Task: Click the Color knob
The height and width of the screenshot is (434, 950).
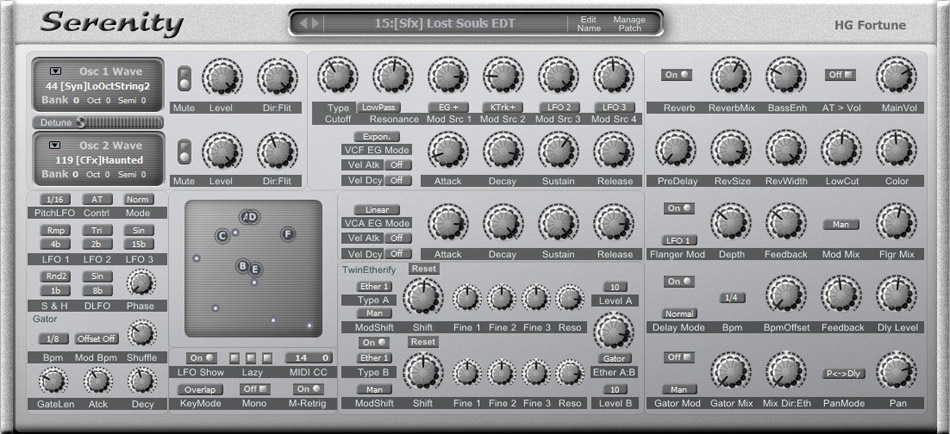Action: click(896, 150)
